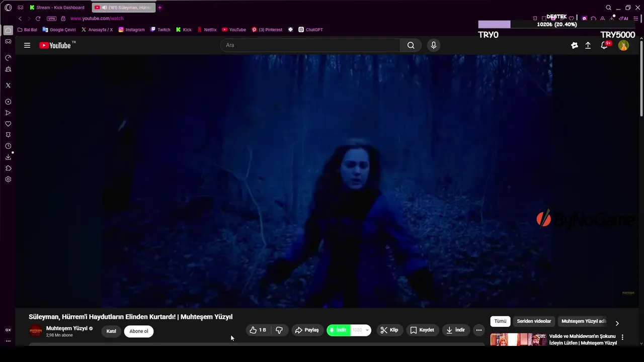Open sidebar heart bookmarks icon
The height and width of the screenshot is (362, 644).
[8, 124]
